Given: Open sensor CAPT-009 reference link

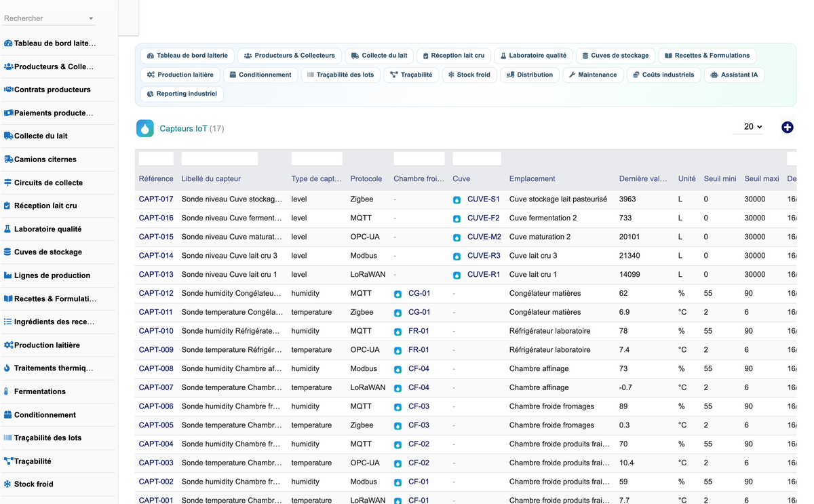Looking at the screenshot, I should tap(156, 350).
